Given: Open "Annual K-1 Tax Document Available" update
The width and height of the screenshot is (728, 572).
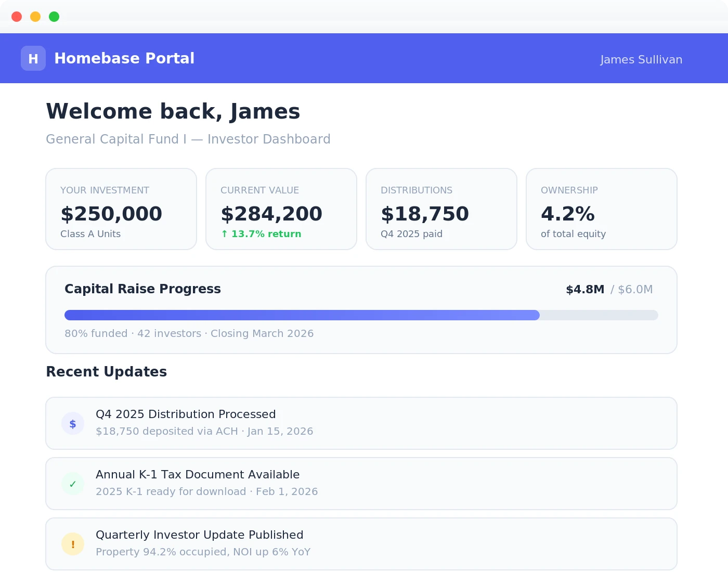Looking at the screenshot, I should click(x=361, y=483).
